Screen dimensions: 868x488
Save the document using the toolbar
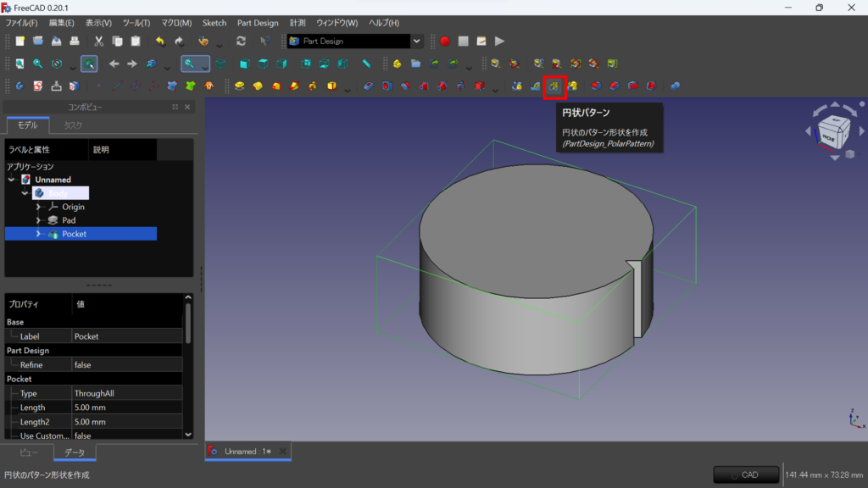(x=57, y=41)
